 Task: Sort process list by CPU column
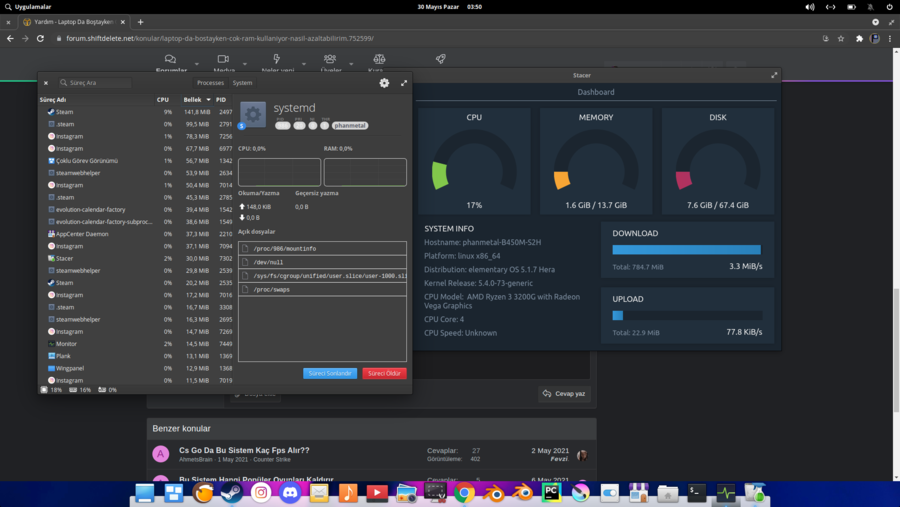pyautogui.click(x=163, y=100)
